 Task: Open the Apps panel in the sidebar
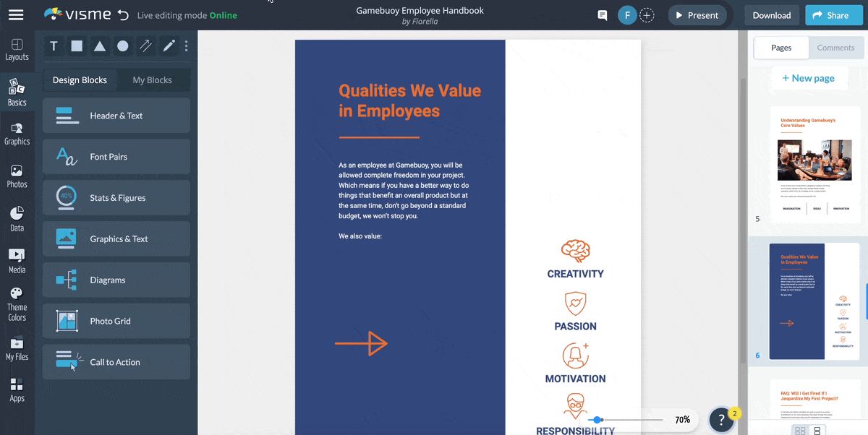point(17,389)
